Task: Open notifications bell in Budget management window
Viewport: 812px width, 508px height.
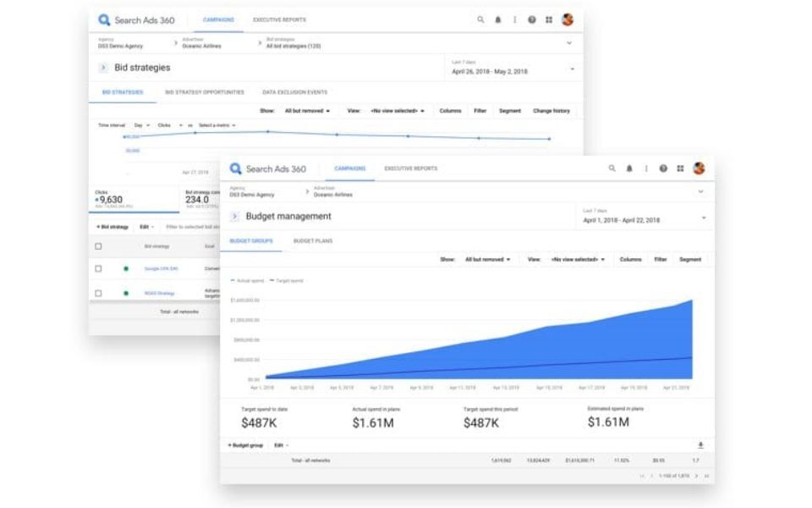Action: point(629,168)
